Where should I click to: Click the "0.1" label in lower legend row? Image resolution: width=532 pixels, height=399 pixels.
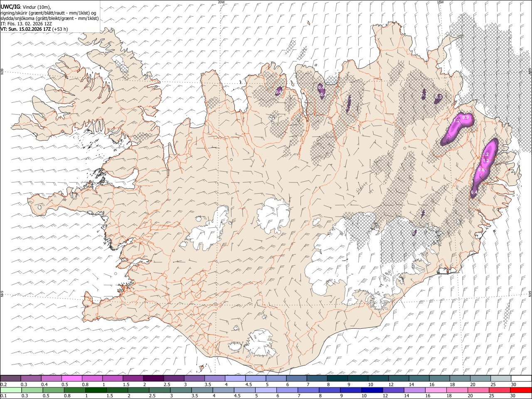click(4, 396)
